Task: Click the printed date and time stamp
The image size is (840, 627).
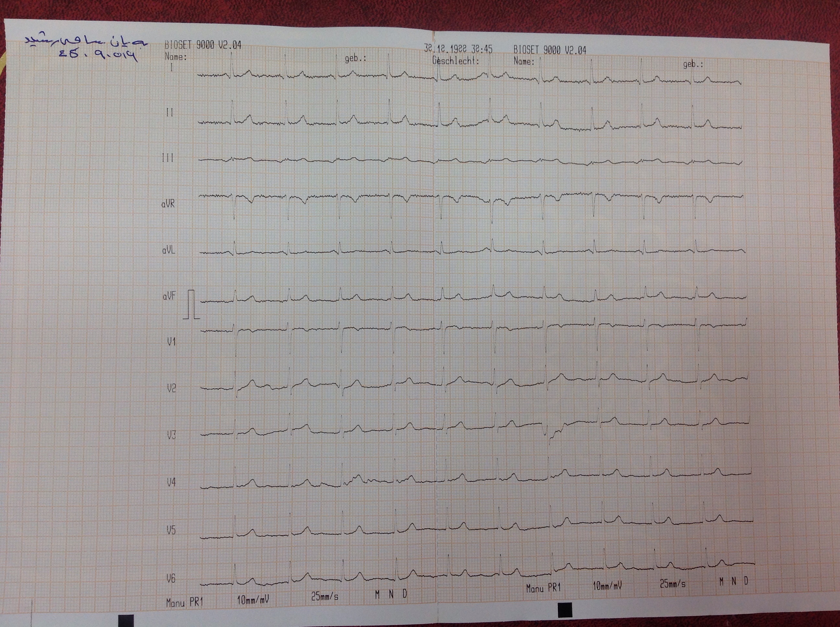Action: pyautogui.click(x=458, y=49)
